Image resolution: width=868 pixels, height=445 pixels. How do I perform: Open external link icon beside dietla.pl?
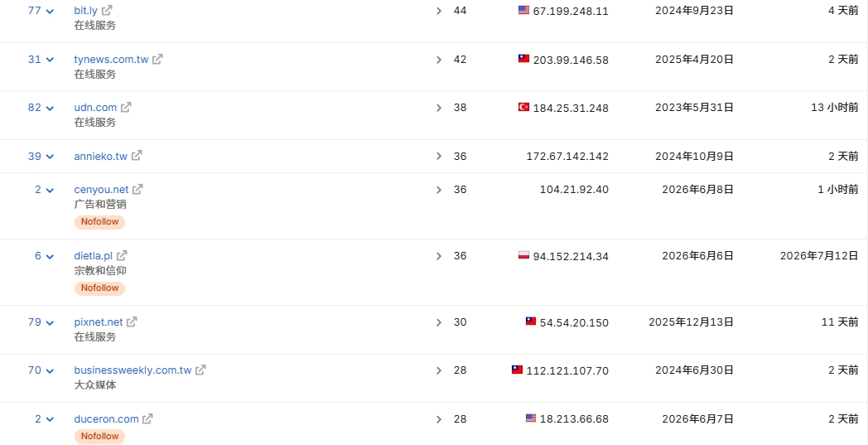coord(122,255)
